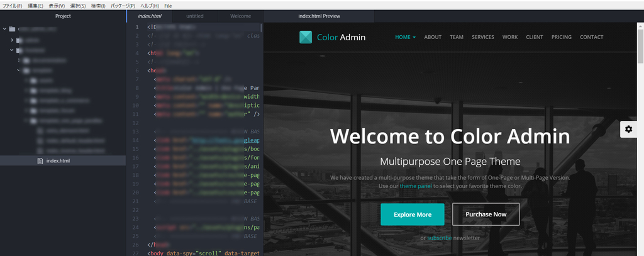The image size is (644, 256).
Task: Click line number 26 in gutter
Action: [136, 245]
